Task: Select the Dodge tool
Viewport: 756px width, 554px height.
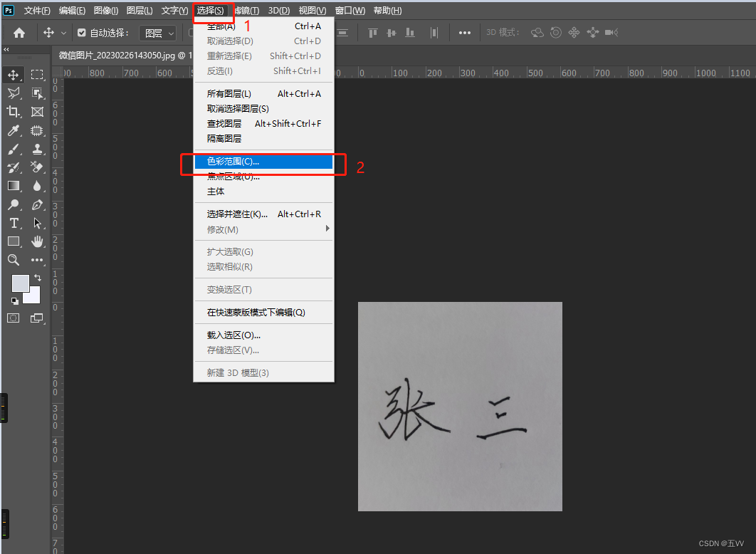Action: (14, 204)
